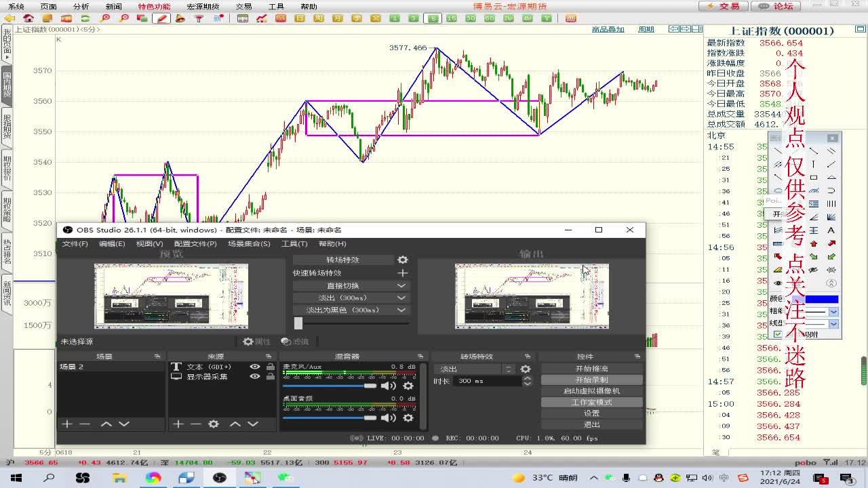Open OBS 文件(F) menu
Screen dimensions: 868x488
pos(75,243)
